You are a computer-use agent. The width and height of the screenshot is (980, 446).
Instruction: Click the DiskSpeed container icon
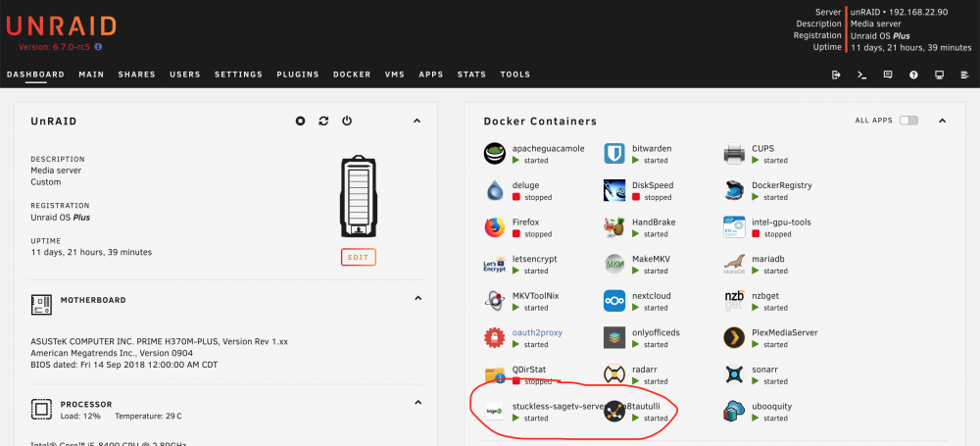point(614,191)
